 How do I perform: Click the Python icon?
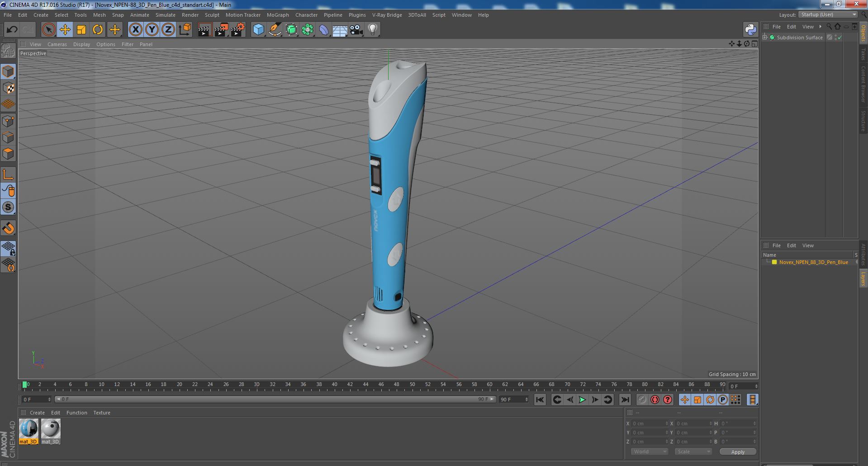(750, 30)
